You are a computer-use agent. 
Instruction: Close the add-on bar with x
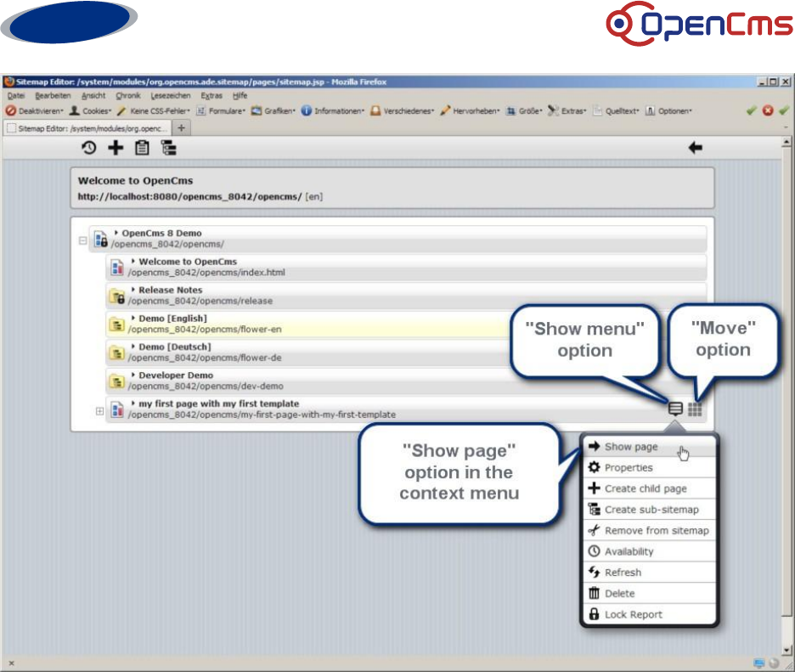11,663
